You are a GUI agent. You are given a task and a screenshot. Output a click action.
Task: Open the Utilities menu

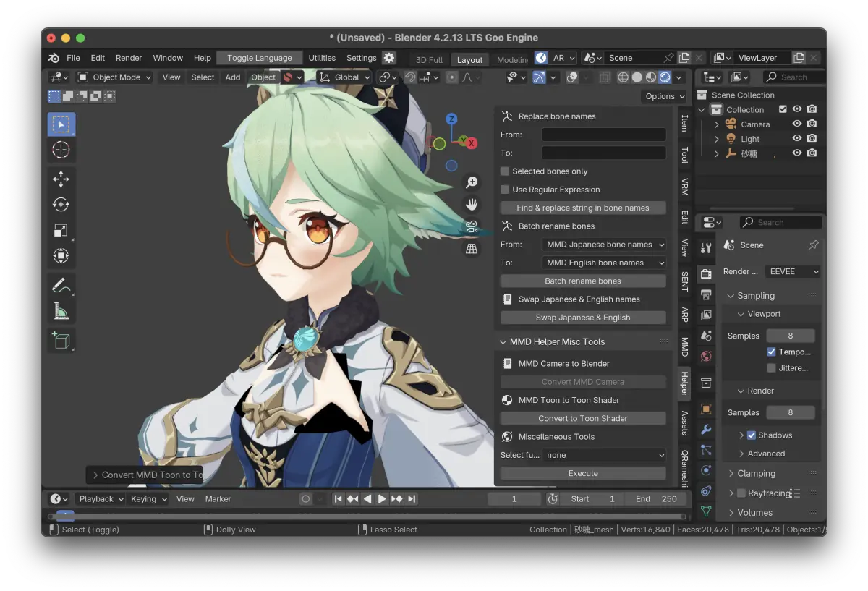coord(322,58)
